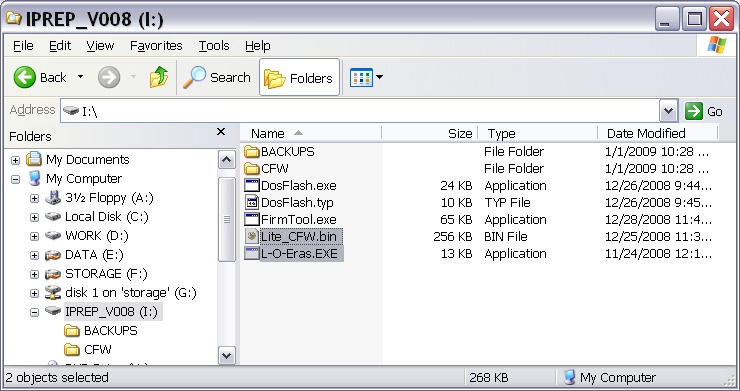Click the Forward arrow button
740x391 pixels.
click(x=109, y=77)
